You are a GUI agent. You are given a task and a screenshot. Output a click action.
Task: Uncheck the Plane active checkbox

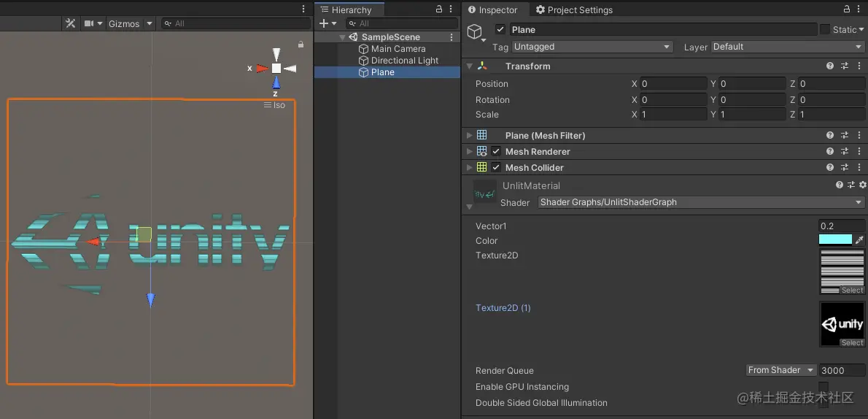[500, 29]
